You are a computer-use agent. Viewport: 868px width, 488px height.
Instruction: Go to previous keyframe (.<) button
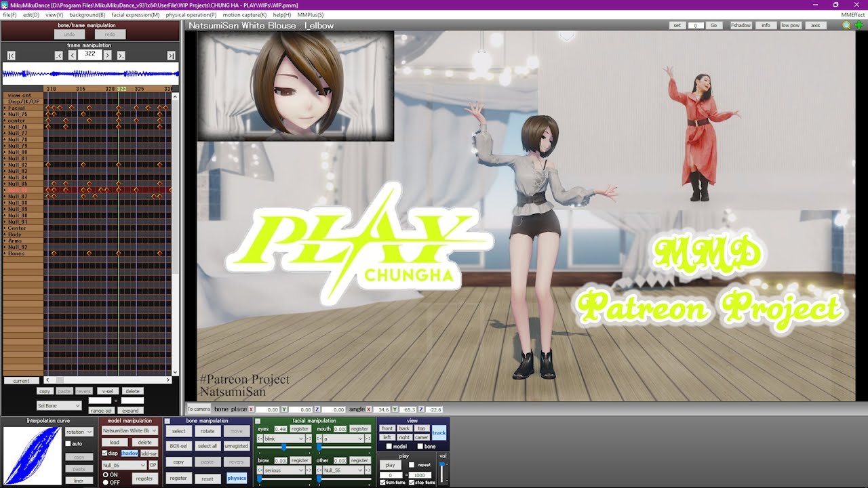click(x=59, y=56)
